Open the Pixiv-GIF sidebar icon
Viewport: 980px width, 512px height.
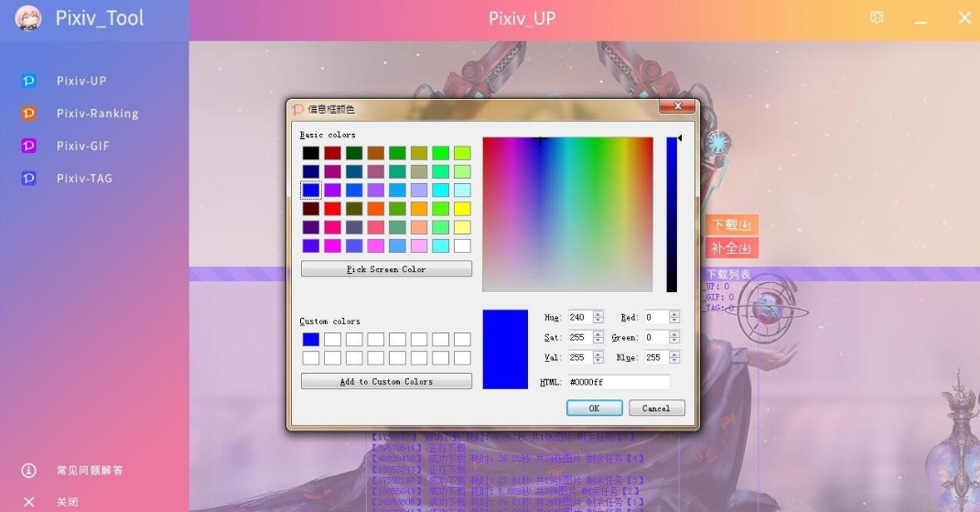28,146
